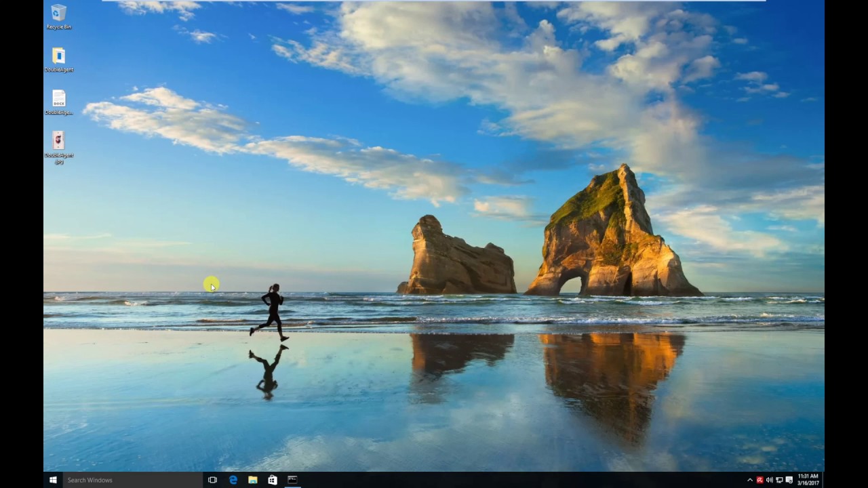868x488 pixels.
Task: Open the Windows Store taskbar icon
Action: [272, 480]
